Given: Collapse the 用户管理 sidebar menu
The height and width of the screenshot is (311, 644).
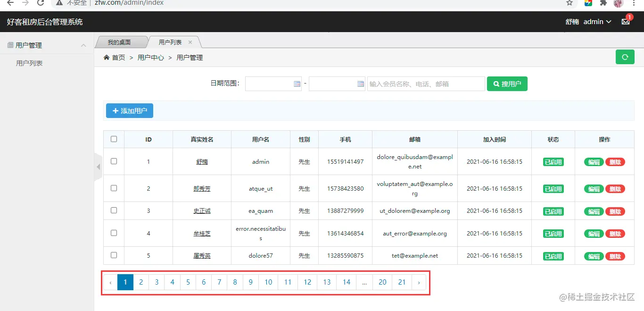Looking at the screenshot, I should pyautogui.click(x=47, y=45).
